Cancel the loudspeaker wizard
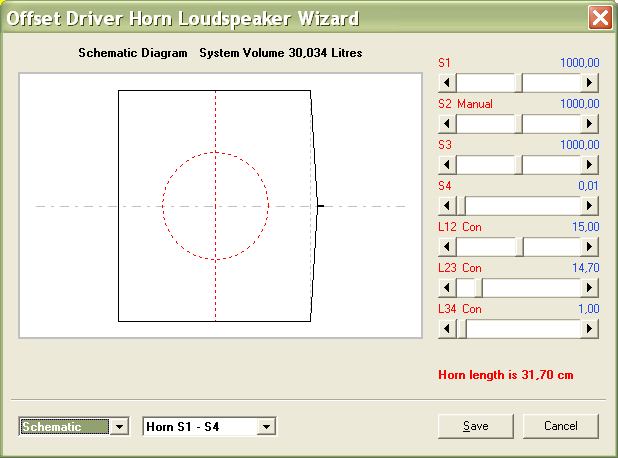The image size is (618, 458). click(560, 426)
